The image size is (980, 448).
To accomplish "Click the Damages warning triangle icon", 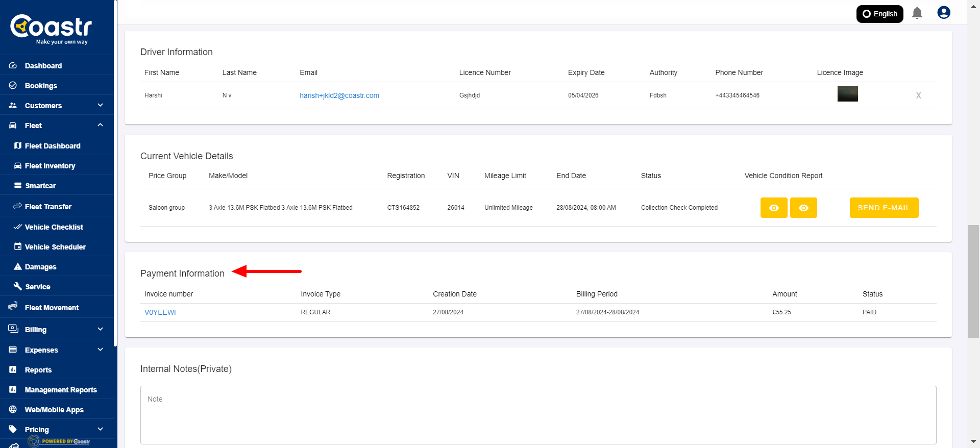I will point(18,267).
